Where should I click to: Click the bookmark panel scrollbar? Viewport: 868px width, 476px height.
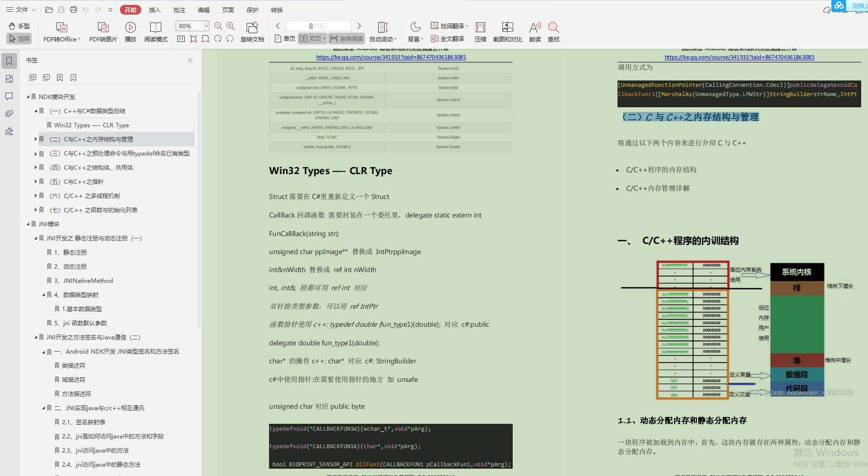point(199,210)
